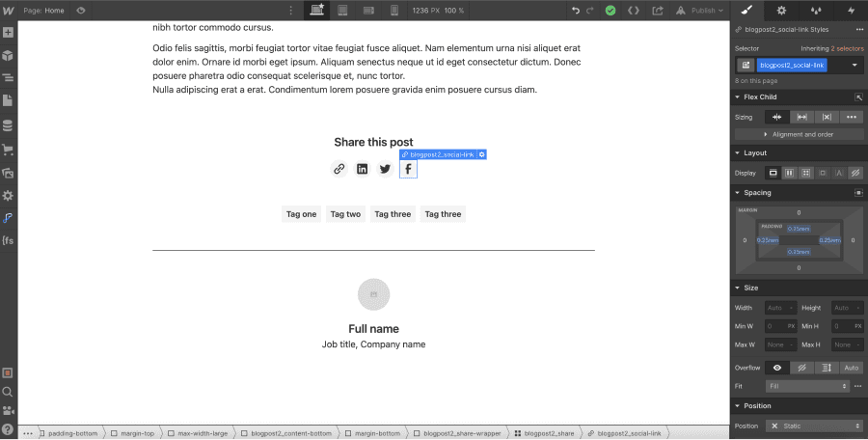The image size is (868, 440).
Task: Switch to Mobile portrait breakpoint
Action: point(394,10)
